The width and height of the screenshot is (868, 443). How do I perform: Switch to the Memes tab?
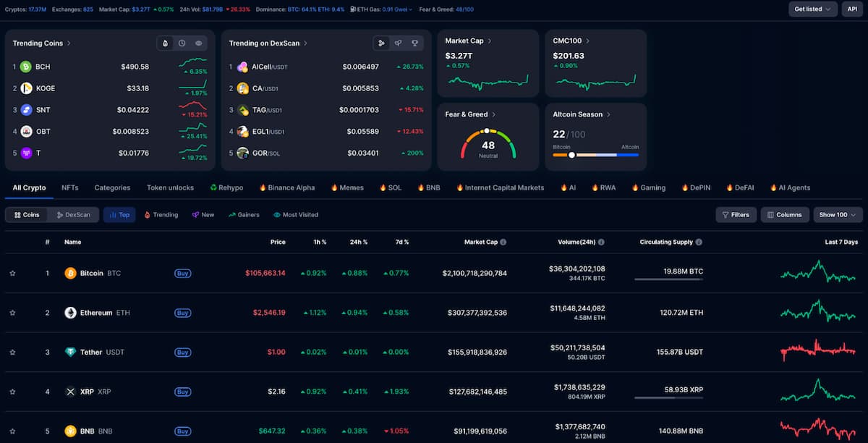pyautogui.click(x=347, y=187)
